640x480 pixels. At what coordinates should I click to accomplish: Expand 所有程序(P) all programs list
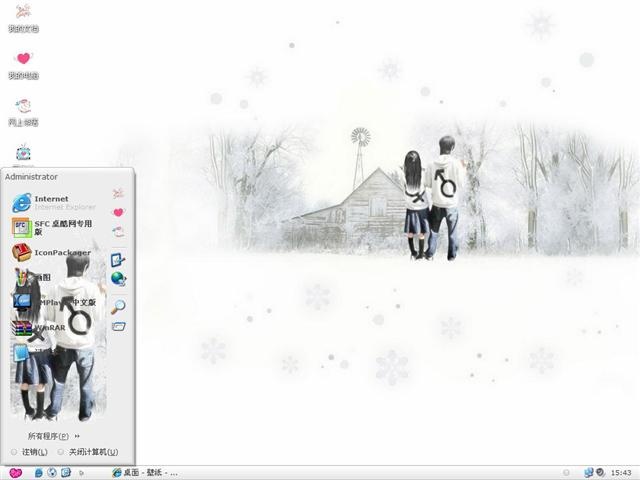54,436
